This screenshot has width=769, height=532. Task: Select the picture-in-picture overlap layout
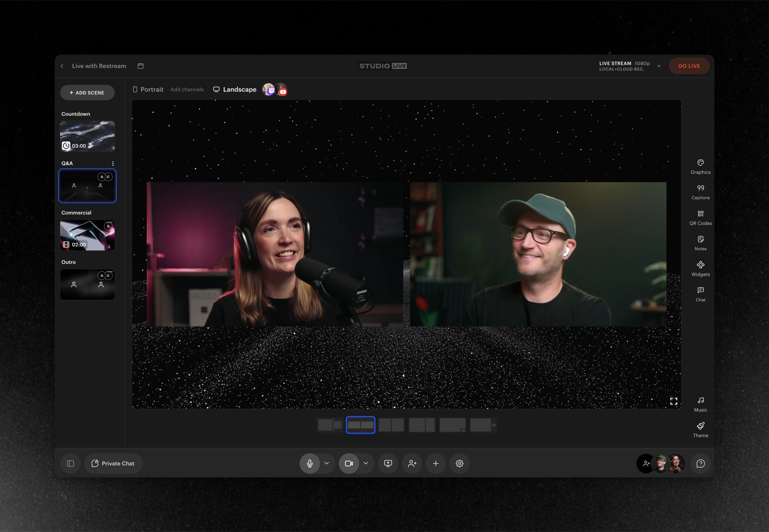[330, 425]
